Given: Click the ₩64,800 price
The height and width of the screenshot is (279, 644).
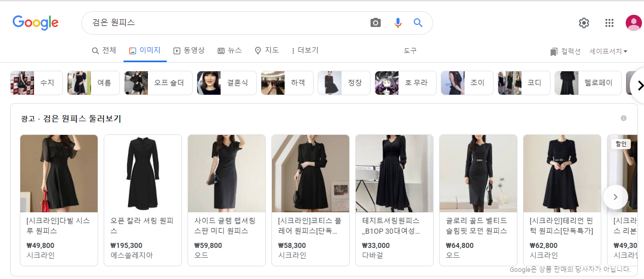Looking at the screenshot, I should (459, 245).
